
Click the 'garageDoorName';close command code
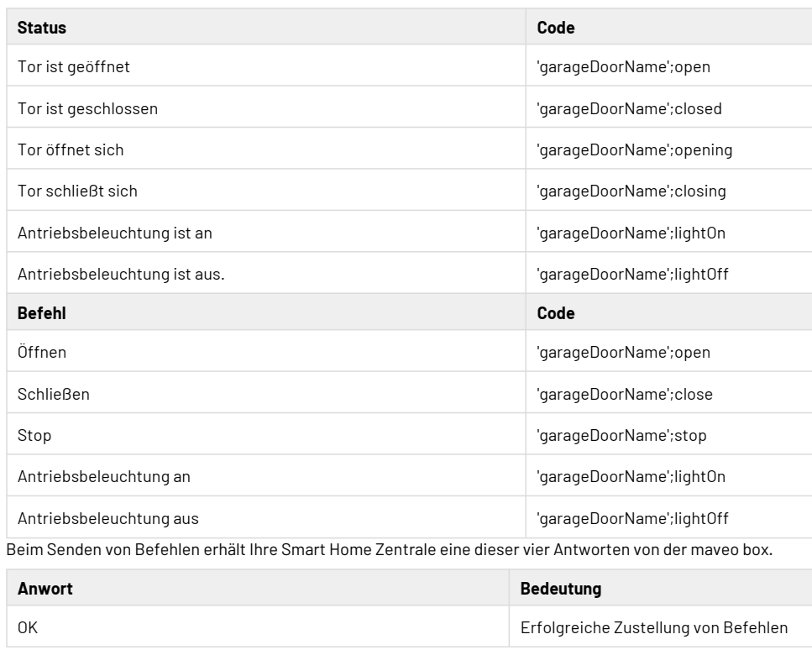click(625, 394)
